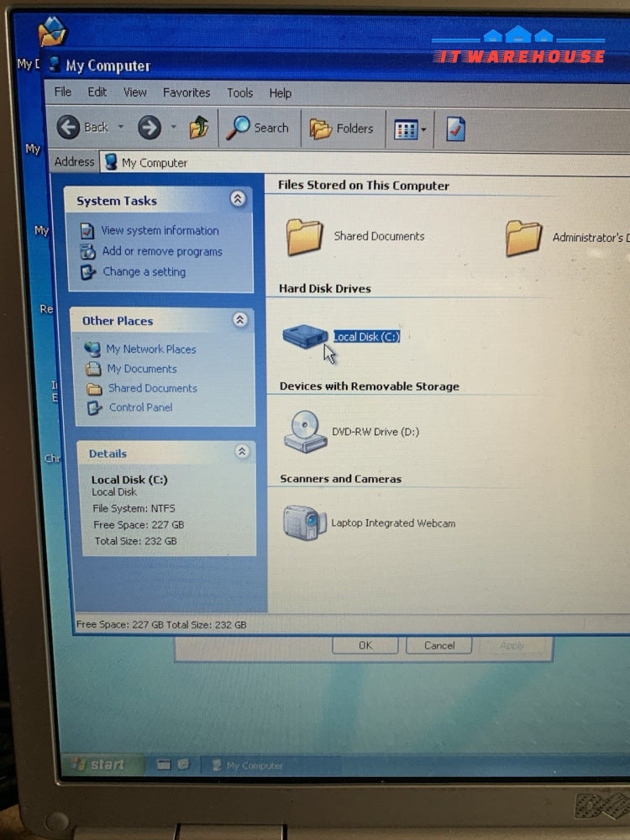Click the Add or remove programs icon
Image resolution: width=630 pixels, height=840 pixels.
point(88,251)
